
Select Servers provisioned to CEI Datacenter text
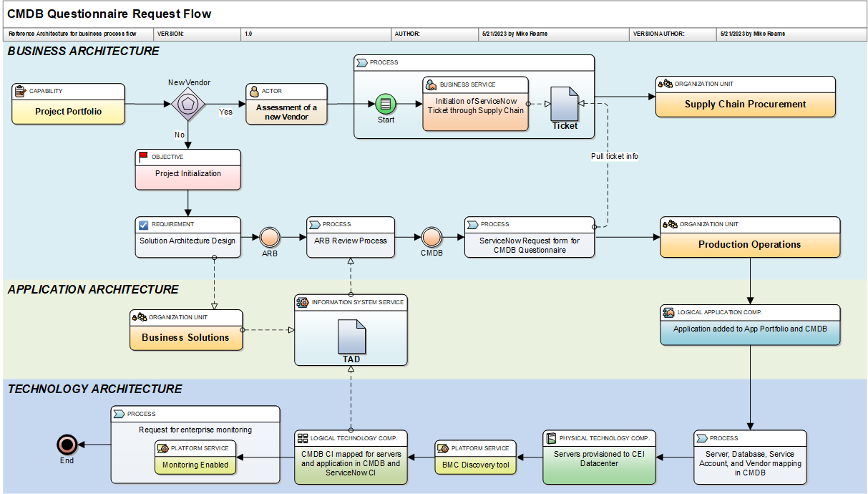[x=599, y=458]
